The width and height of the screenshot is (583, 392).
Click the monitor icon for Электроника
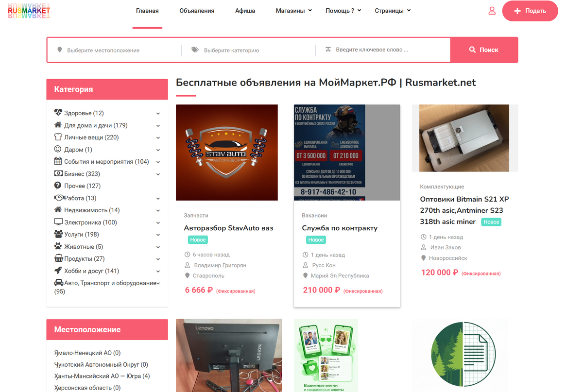tap(58, 222)
